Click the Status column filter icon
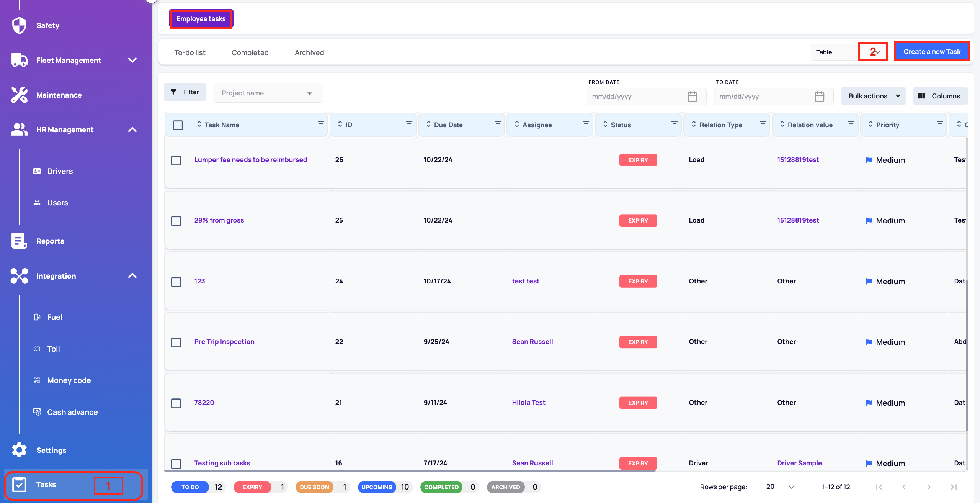The width and height of the screenshot is (980, 503). [674, 123]
